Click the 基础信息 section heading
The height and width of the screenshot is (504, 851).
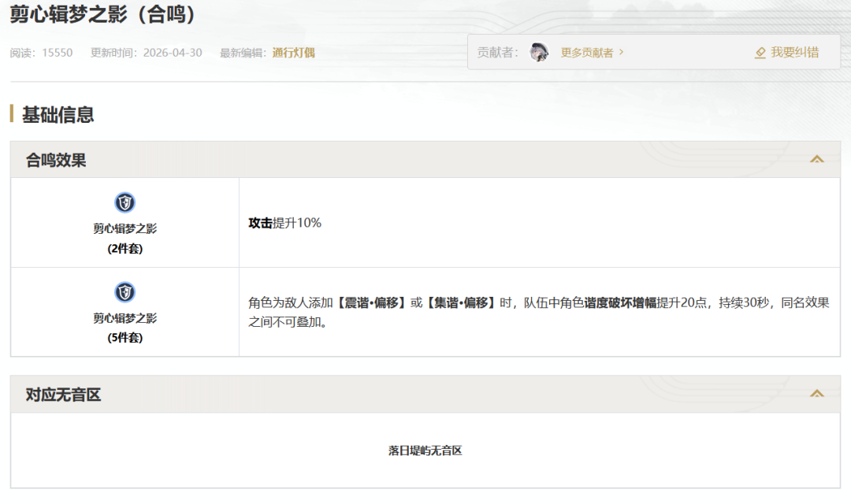58,114
